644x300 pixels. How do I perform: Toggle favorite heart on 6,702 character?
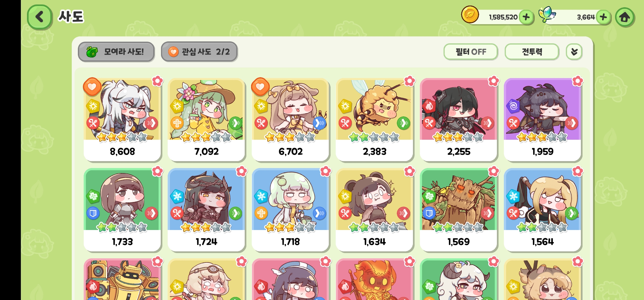260,87
